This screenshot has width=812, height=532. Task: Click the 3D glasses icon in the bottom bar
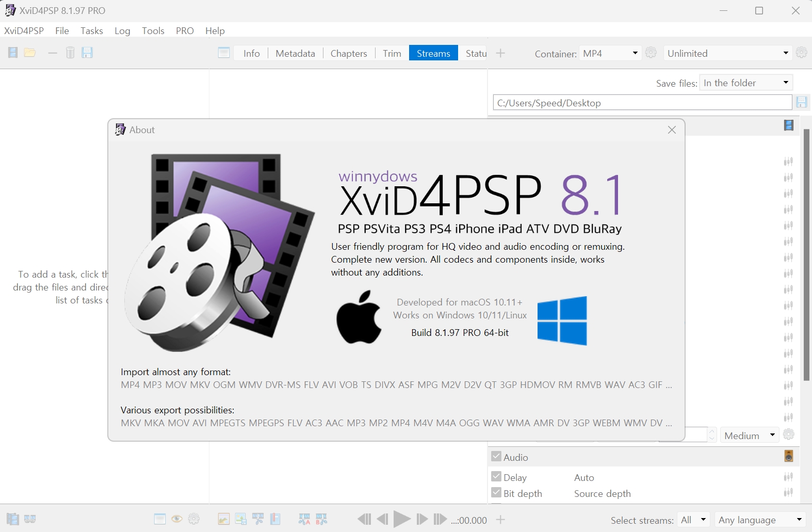[30, 519]
